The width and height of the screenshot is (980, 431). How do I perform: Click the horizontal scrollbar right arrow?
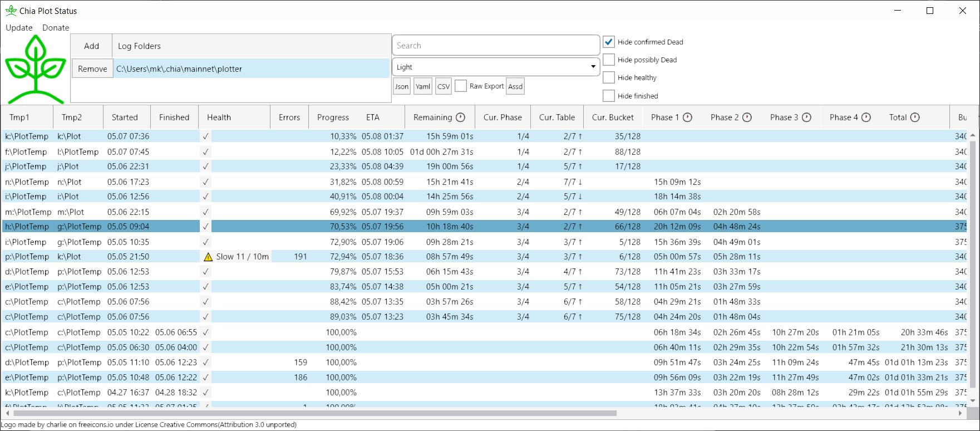pyautogui.click(x=961, y=414)
